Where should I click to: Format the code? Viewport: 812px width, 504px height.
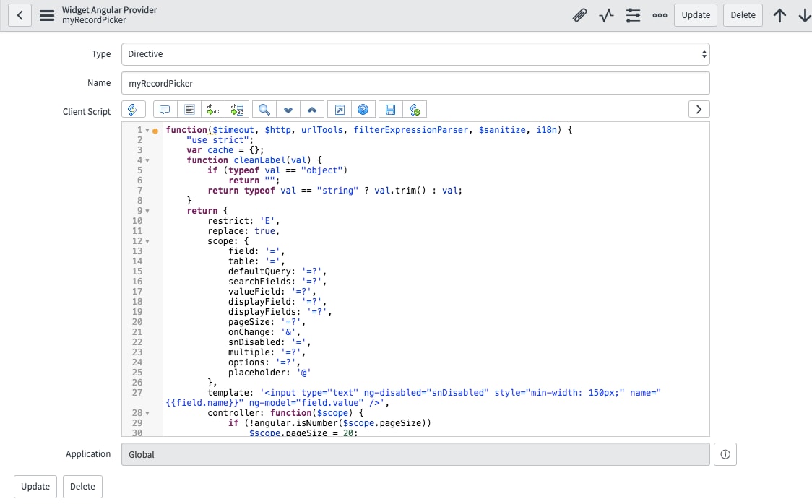point(189,110)
